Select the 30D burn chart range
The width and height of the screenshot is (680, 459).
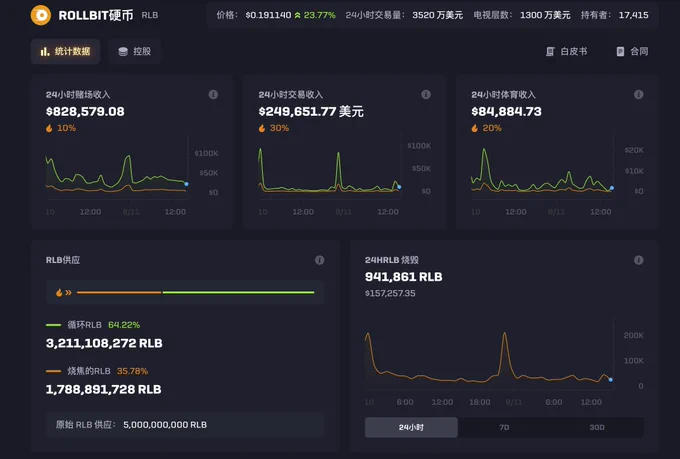pos(597,427)
